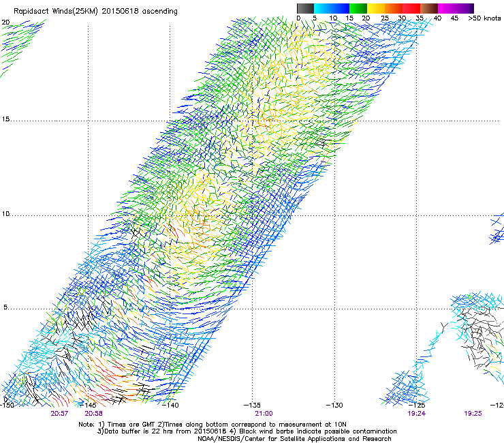Click the purple time stamp '20:57'
Viewport: 504px width, 443px height.
(x=59, y=414)
